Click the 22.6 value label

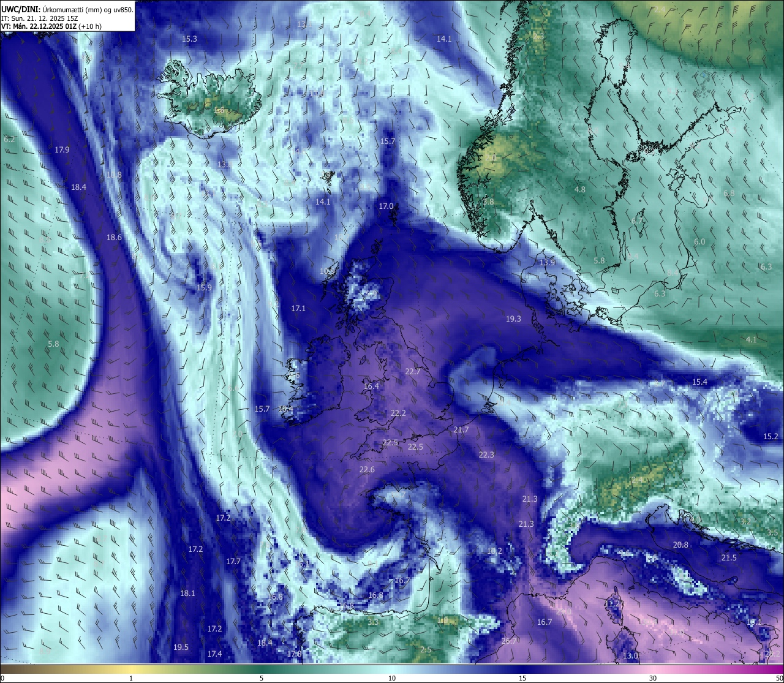tap(367, 470)
